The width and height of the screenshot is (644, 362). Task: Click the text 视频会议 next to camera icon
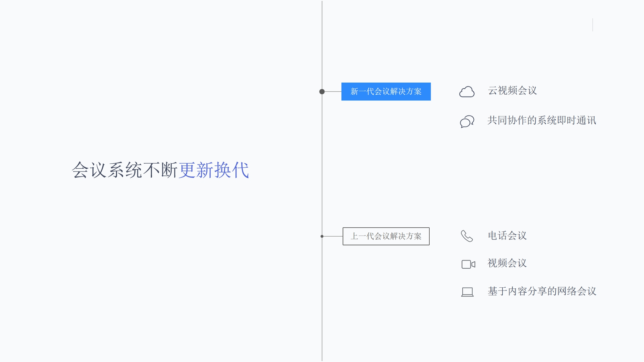tap(507, 263)
